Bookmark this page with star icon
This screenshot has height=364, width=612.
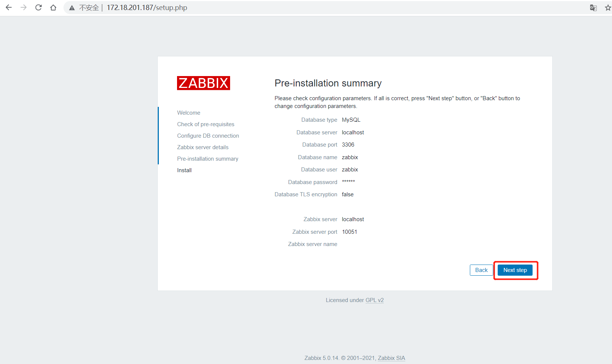click(608, 8)
